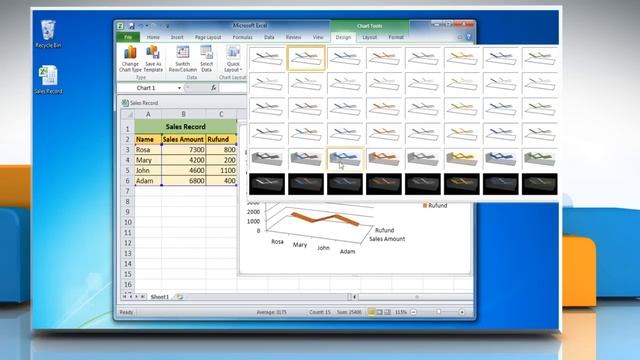Viewport: 640px width, 360px height.
Task: Switch to the View ribbon tab
Action: click(318, 37)
